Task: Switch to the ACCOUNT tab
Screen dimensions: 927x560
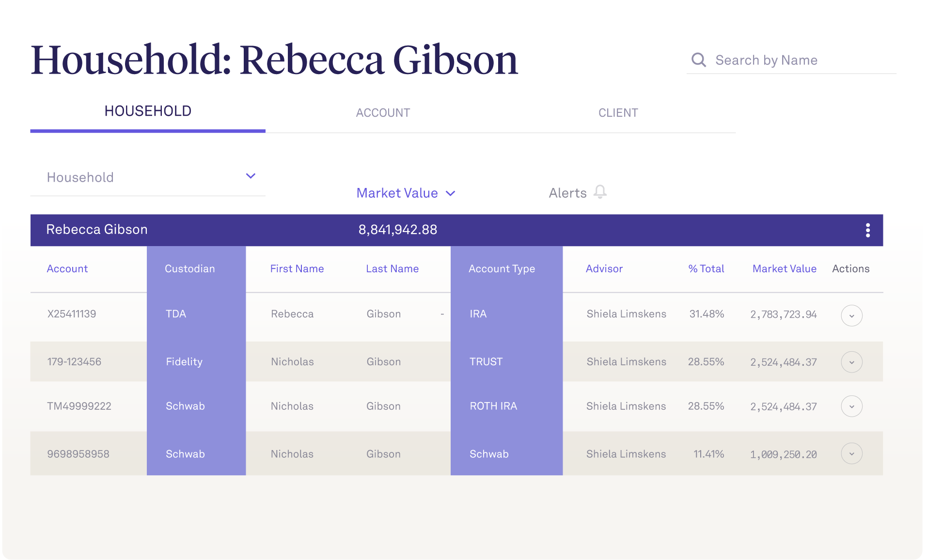Action: click(x=383, y=113)
